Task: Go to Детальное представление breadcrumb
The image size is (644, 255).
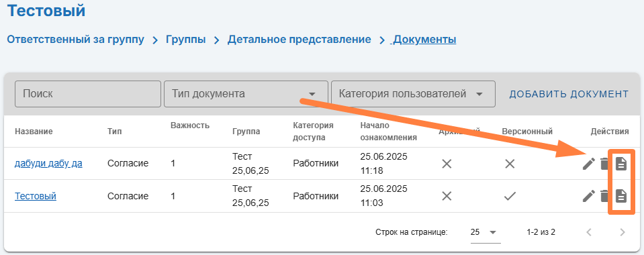Action: click(300, 40)
